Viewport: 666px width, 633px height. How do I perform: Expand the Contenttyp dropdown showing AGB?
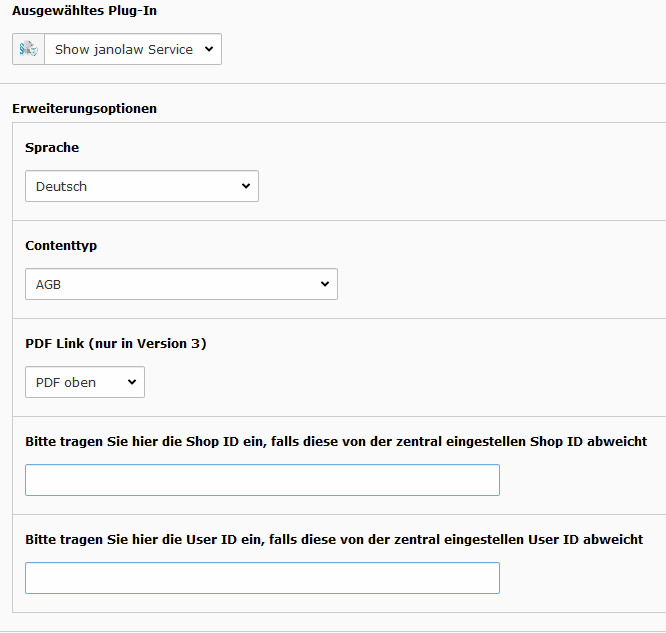coord(181,284)
